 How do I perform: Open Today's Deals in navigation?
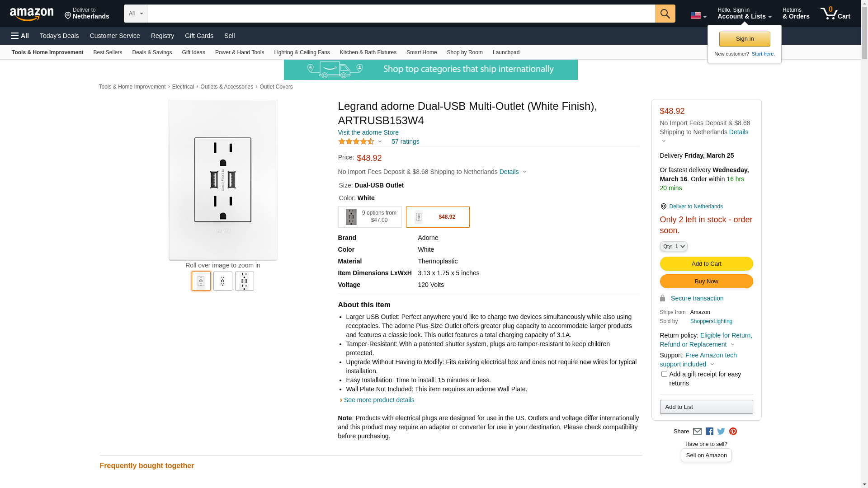coord(59,36)
